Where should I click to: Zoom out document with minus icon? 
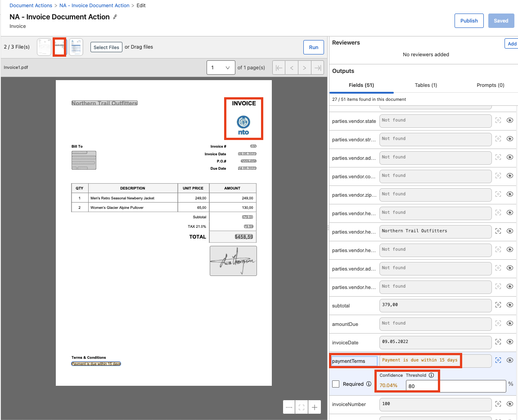289,407
